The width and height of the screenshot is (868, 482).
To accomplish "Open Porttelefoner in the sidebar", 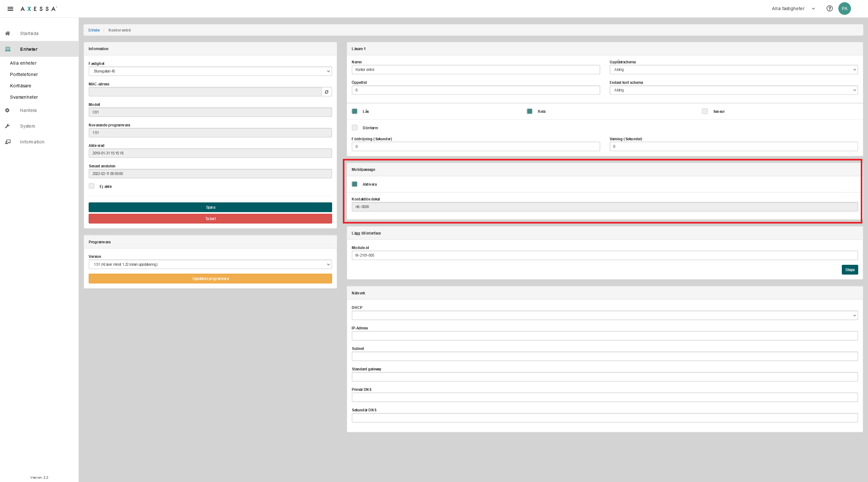I will point(24,74).
